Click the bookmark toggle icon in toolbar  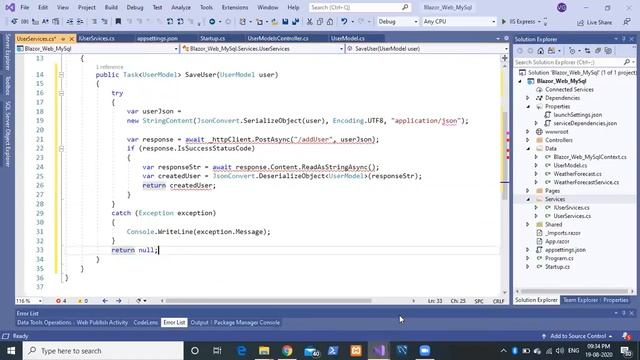[x=118, y=22]
